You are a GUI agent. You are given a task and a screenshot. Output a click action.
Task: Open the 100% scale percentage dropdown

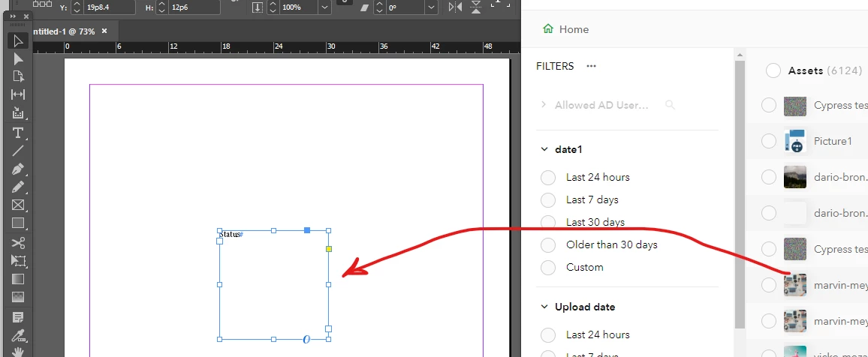click(324, 7)
